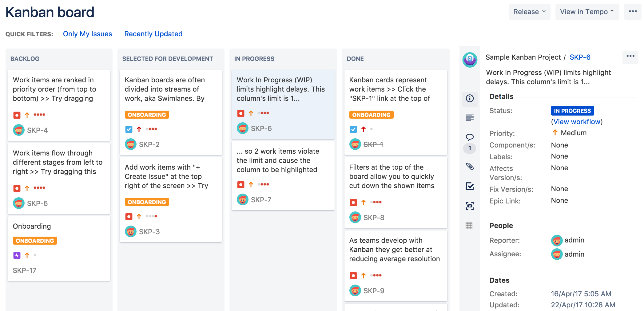644x311 pixels.
Task: Click the task checkbox icon on SKP-1 card
Action: tap(353, 129)
